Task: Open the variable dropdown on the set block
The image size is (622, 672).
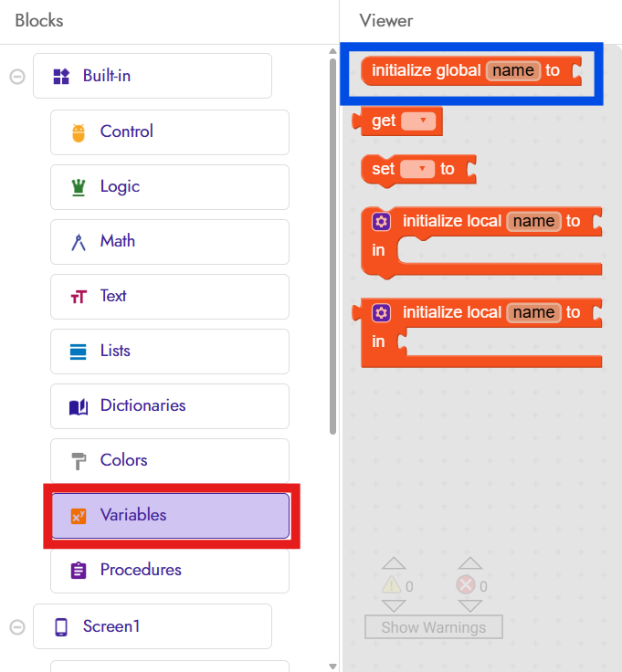Action: pos(419,169)
